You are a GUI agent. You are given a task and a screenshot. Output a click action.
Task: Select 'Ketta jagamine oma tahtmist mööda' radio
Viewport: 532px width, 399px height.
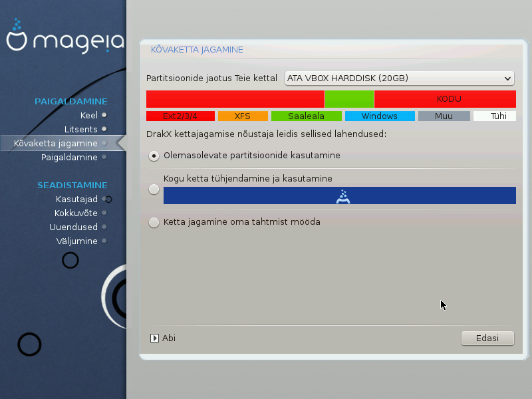pyautogui.click(x=154, y=222)
